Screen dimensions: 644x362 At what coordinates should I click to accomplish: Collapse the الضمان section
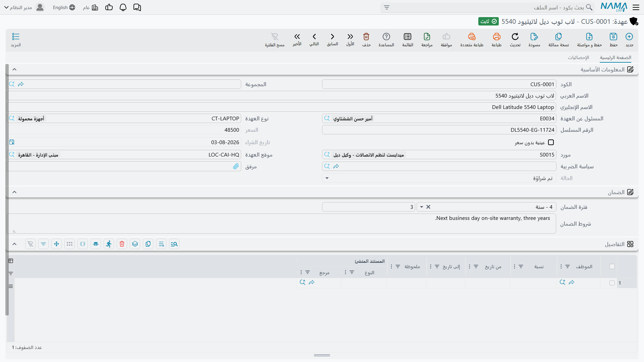[14, 192]
